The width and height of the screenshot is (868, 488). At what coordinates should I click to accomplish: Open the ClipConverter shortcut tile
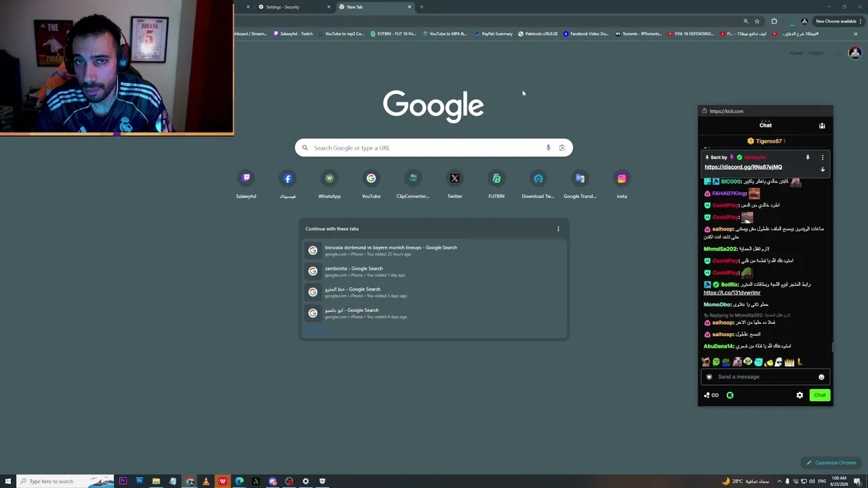[x=413, y=184]
